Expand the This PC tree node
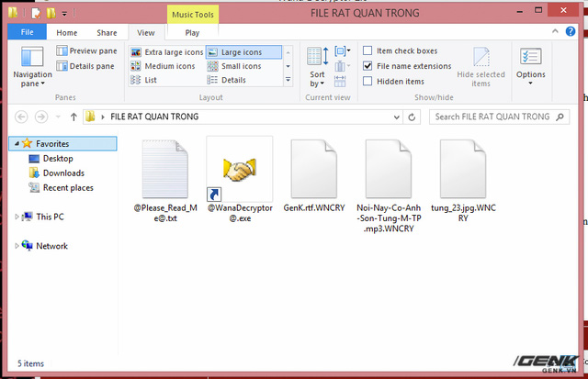 click(x=17, y=217)
